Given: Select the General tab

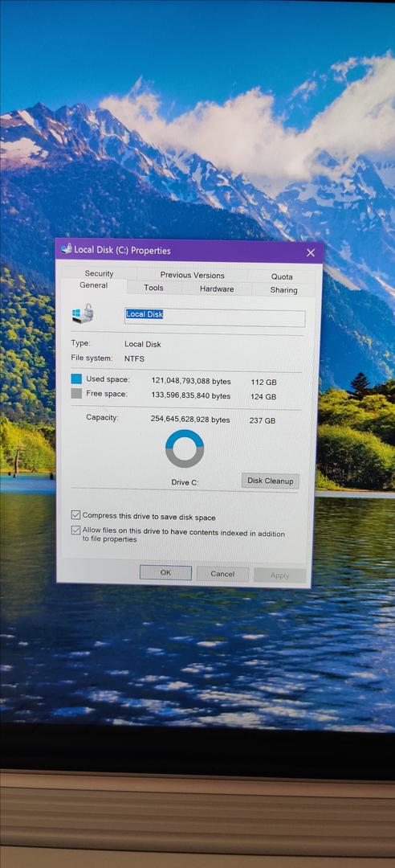Looking at the screenshot, I should [93, 285].
